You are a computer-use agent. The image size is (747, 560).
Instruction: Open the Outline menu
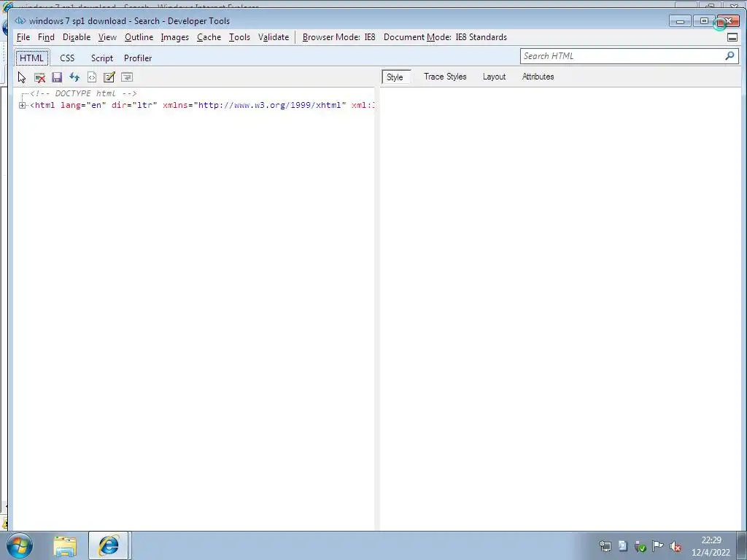coord(139,37)
